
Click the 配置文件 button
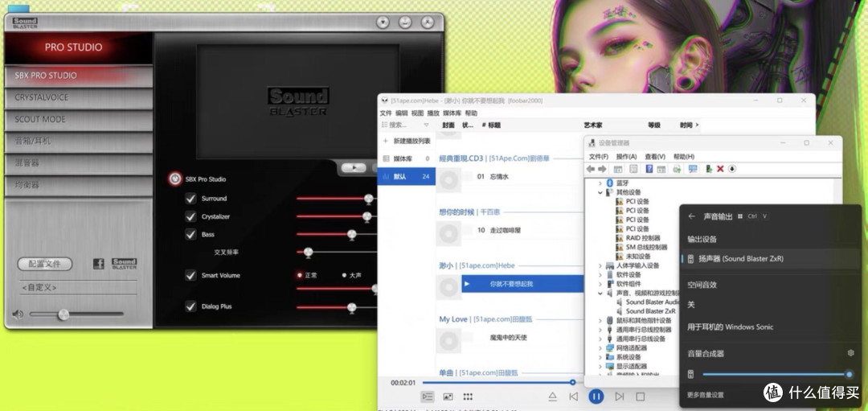[x=45, y=264]
